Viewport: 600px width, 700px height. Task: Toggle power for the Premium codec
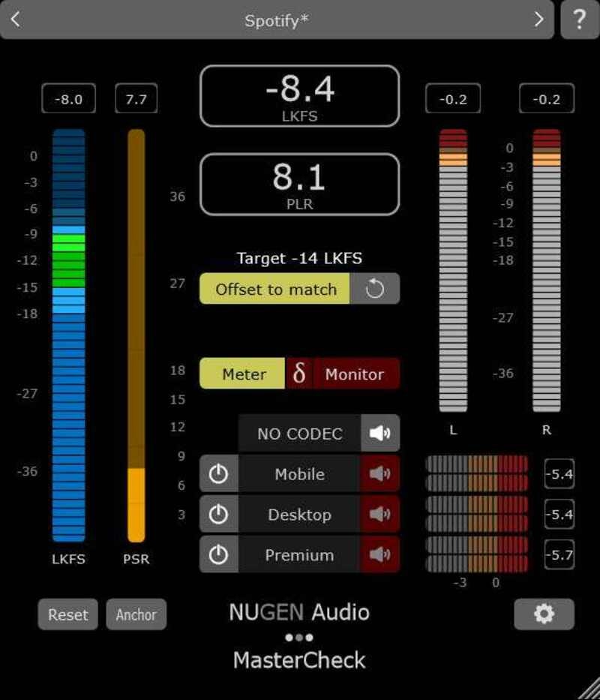pos(218,555)
